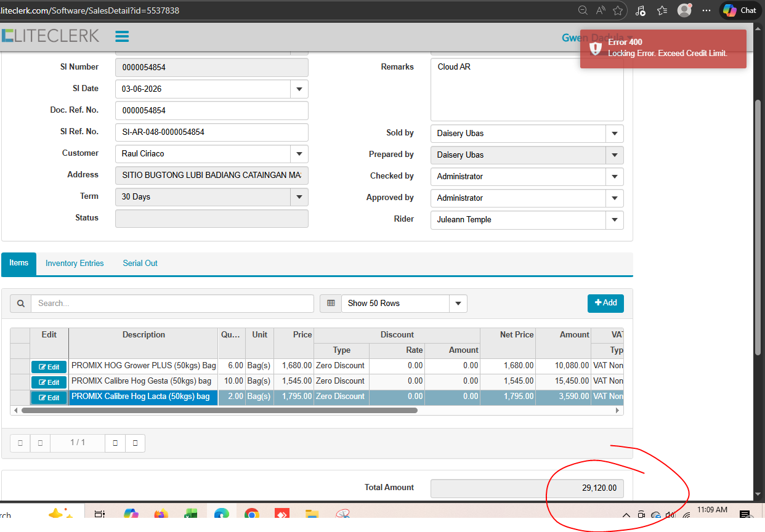
Task: Expand the Show 50 Rows dropdown
Action: tap(458, 304)
